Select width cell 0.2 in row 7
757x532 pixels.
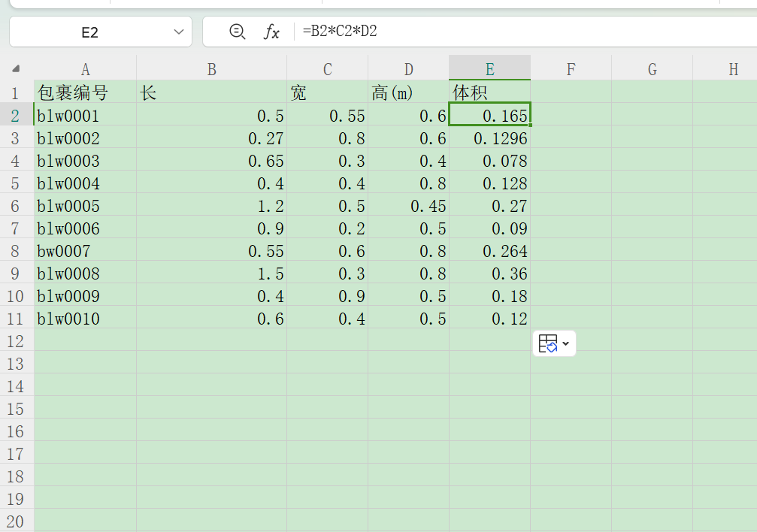(x=327, y=227)
